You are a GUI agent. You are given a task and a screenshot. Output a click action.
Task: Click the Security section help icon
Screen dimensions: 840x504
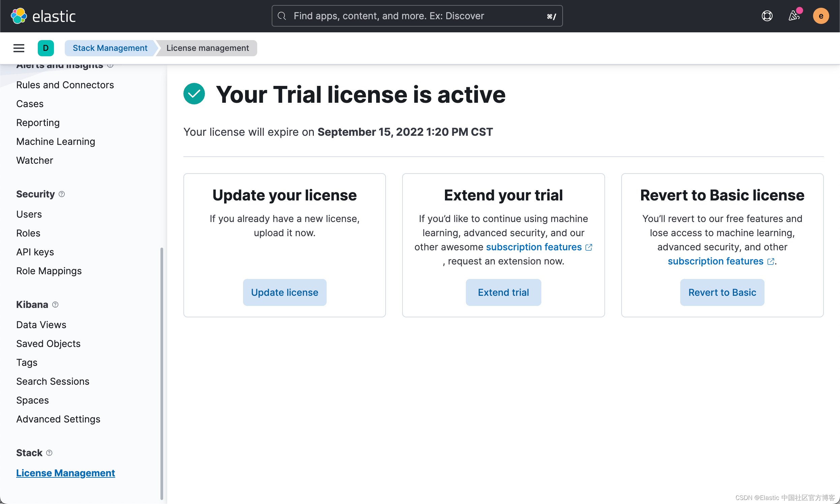tap(61, 194)
